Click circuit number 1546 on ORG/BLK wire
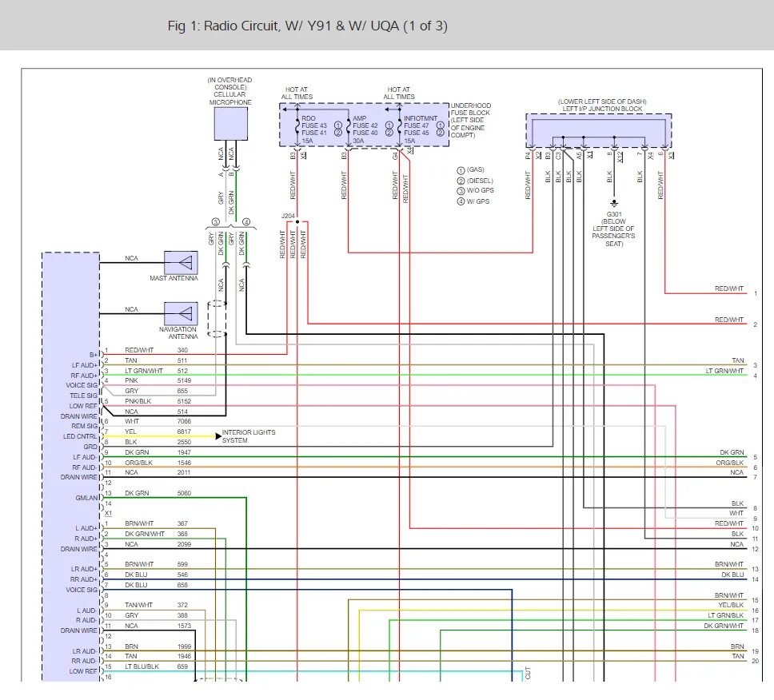The image size is (774, 700). pyautogui.click(x=184, y=463)
